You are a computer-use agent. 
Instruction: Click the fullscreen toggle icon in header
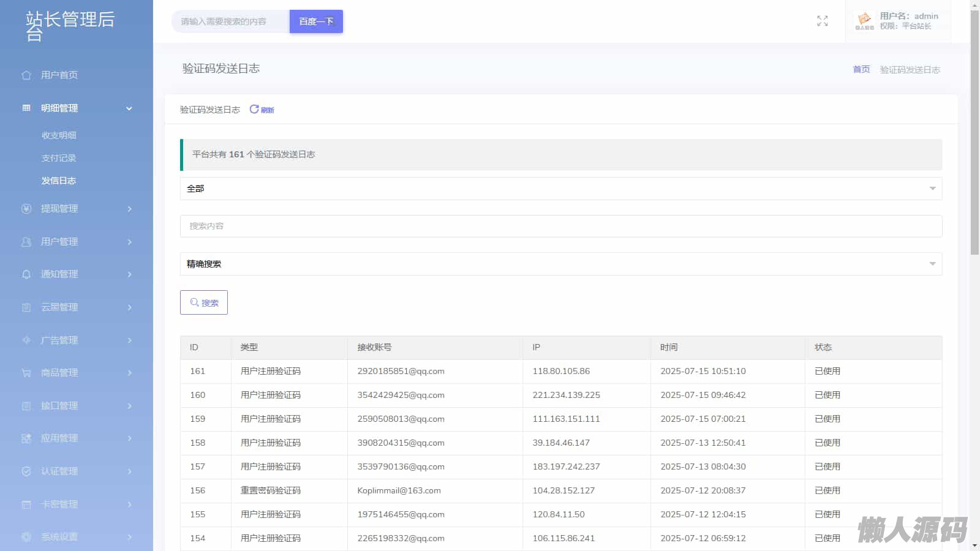tap(822, 21)
